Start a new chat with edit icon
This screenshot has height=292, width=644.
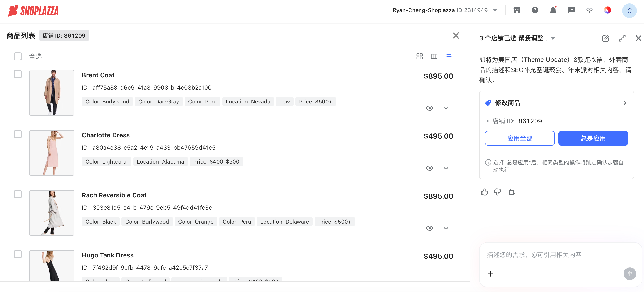[x=605, y=38]
